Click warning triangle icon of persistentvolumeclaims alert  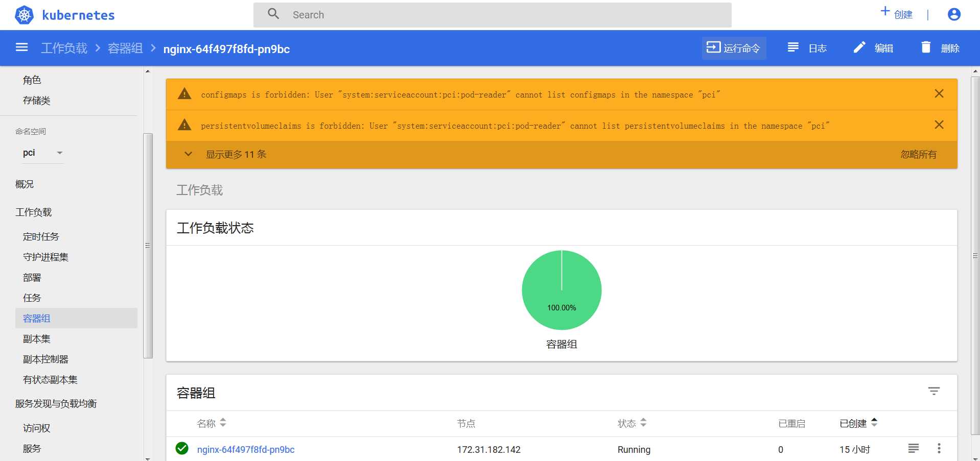point(184,125)
